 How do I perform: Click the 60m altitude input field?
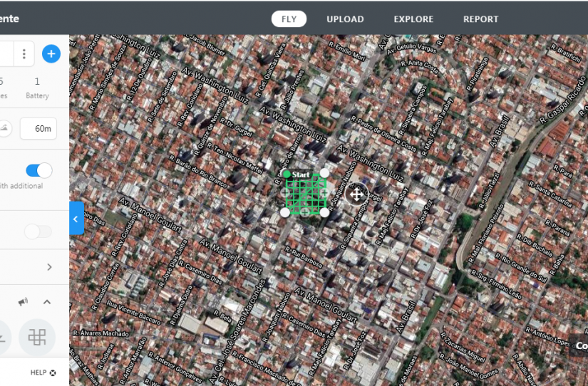pyautogui.click(x=38, y=128)
